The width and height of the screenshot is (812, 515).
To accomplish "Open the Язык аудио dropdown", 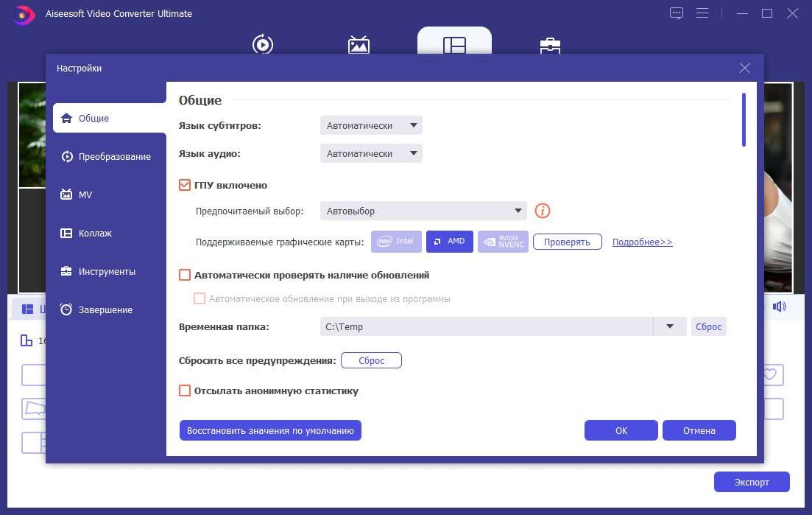I will pos(371,154).
